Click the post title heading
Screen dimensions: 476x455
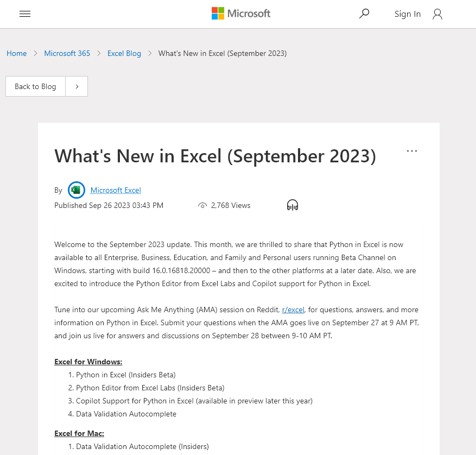(215, 156)
